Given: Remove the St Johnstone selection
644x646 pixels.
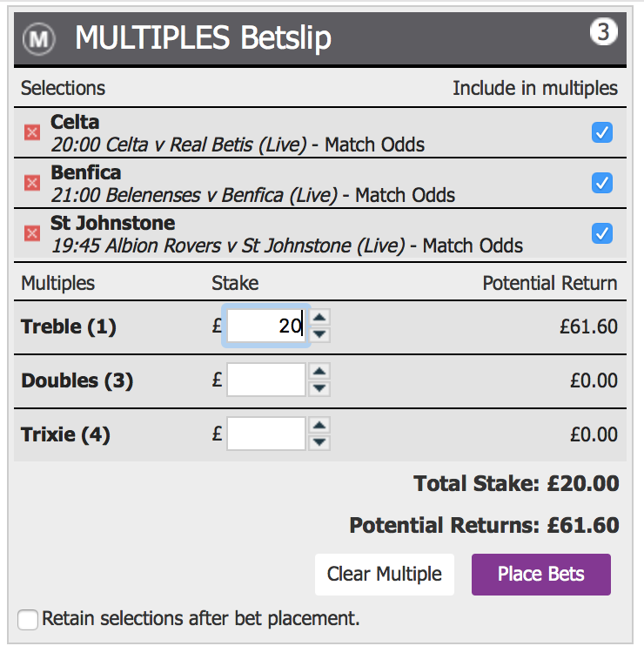Looking at the screenshot, I should coord(32,233).
